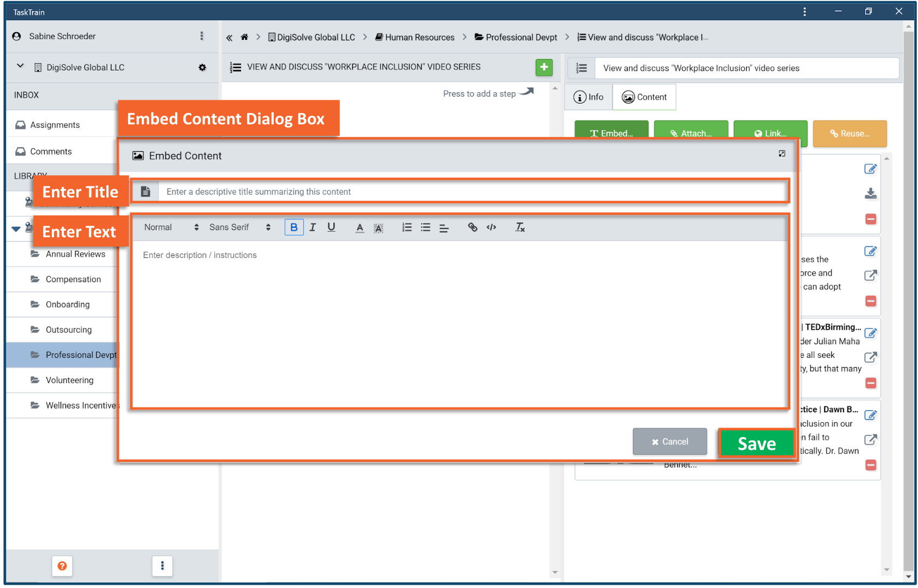
Task: Open the Normal heading style dropdown
Action: click(x=171, y=227)
